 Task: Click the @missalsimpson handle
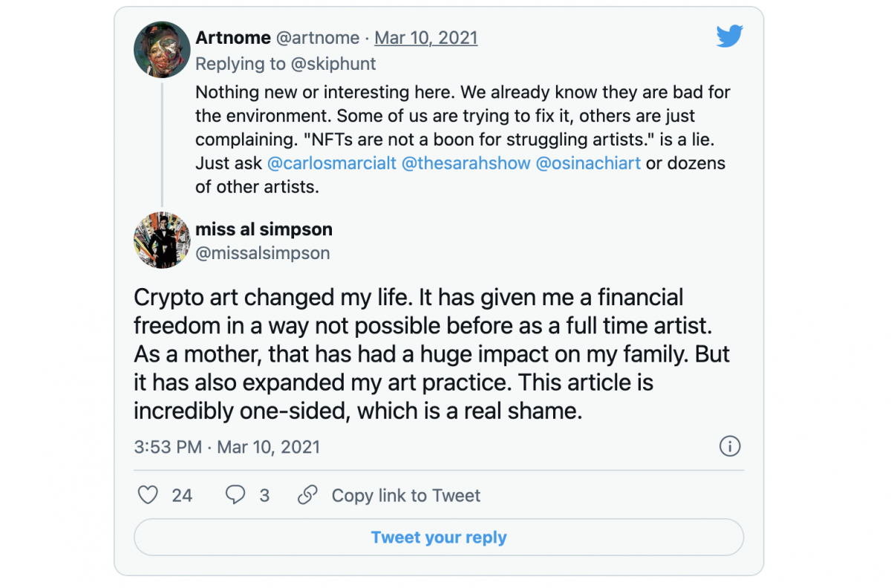[262, 253]
